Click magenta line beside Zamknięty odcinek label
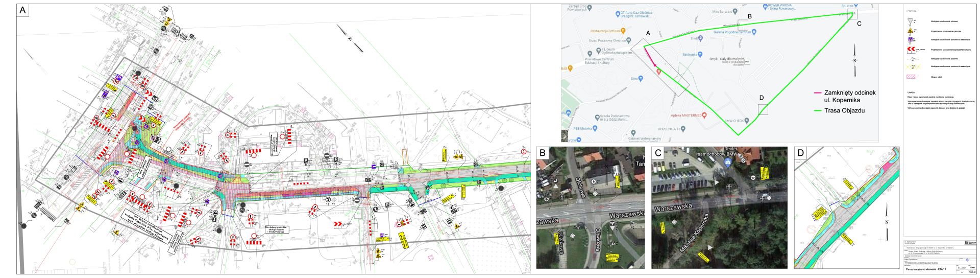980x278 pixels. coord(817,93)
